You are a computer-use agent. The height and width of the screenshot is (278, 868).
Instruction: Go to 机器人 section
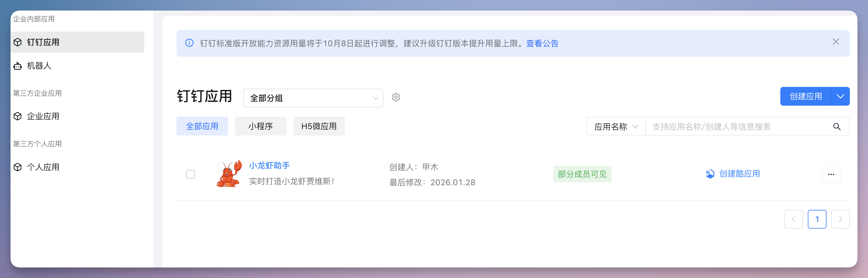coord(77,66)
